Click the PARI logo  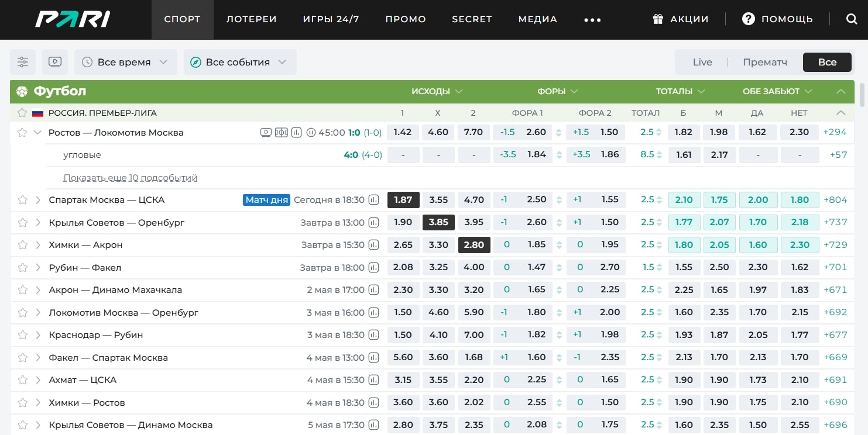pos(72,19)
